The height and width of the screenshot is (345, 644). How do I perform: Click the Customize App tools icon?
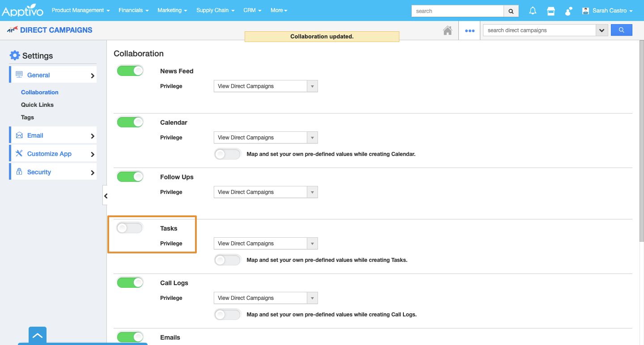click(19, 153)
